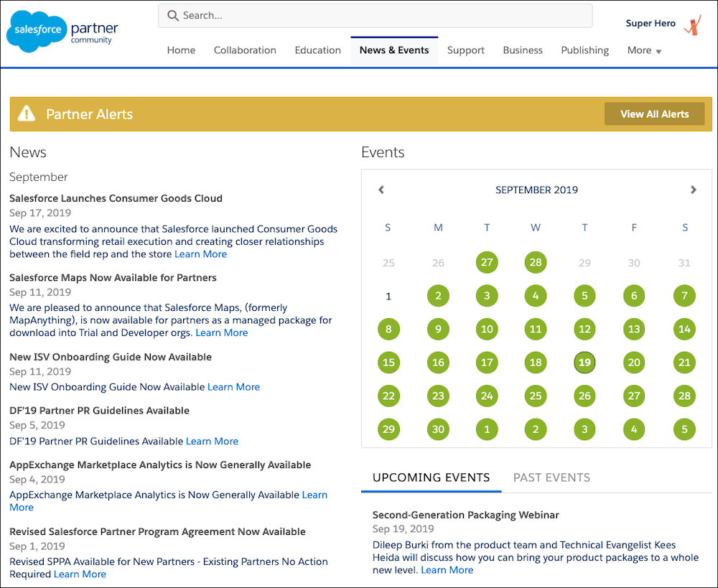Select September 5 in the calendar
The width and height of the screenshot is (718, 588).
click(584, 296)
